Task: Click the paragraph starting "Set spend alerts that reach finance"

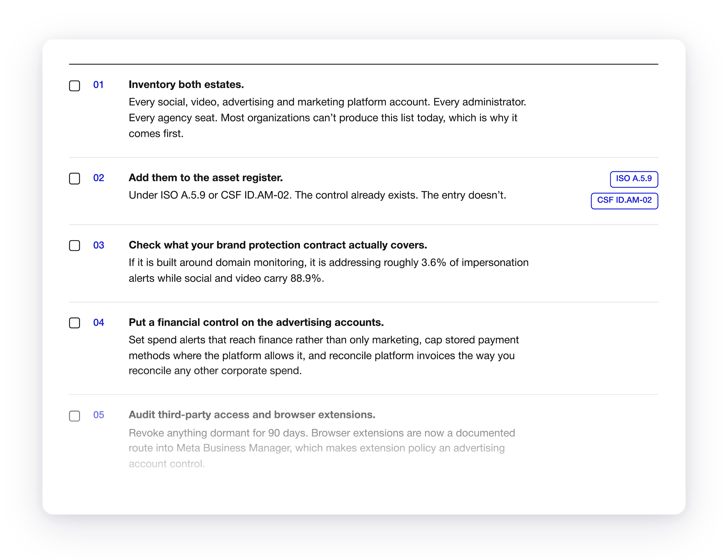Action: (323, 355)
